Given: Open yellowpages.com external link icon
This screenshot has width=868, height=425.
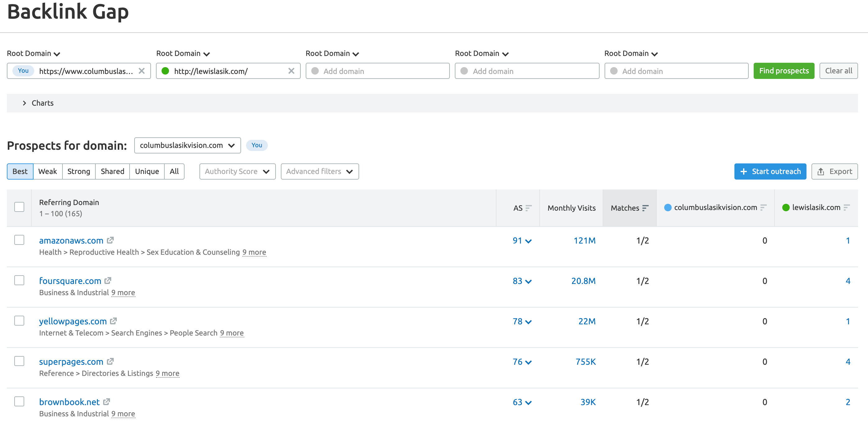Looking at the screenshot, I should tap(114, 321).
